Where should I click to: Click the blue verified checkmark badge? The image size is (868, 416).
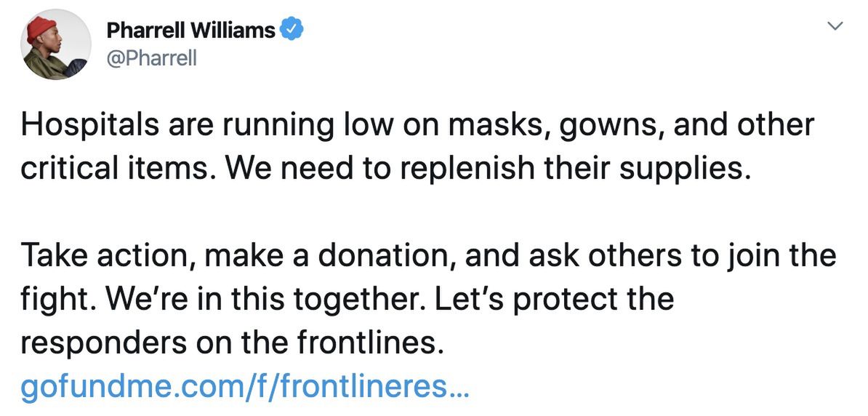(292, 31)
